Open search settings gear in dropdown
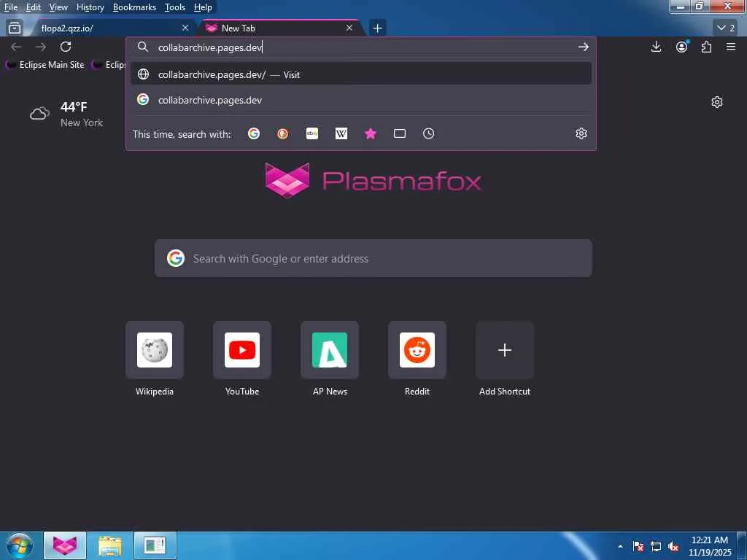This screenshot has height=560, width=747. [x=581, y=134]
